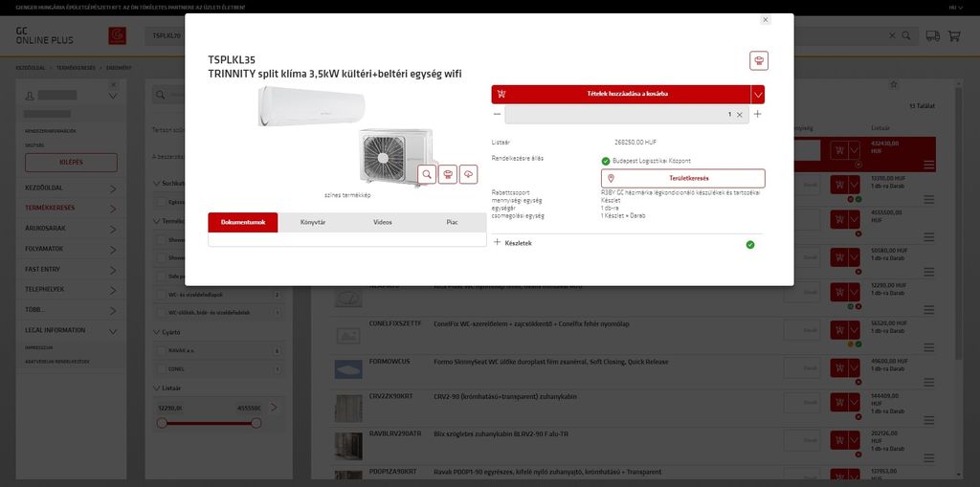The image size is (980, 487).
Task: Increase quantity with the plus icon
Action: tap(758, 115)
